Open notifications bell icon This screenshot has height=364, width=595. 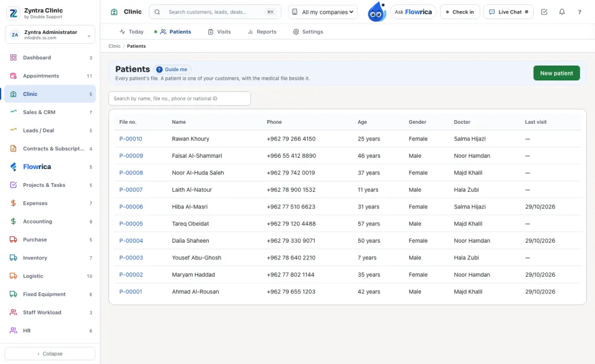(x=562, y=12)
